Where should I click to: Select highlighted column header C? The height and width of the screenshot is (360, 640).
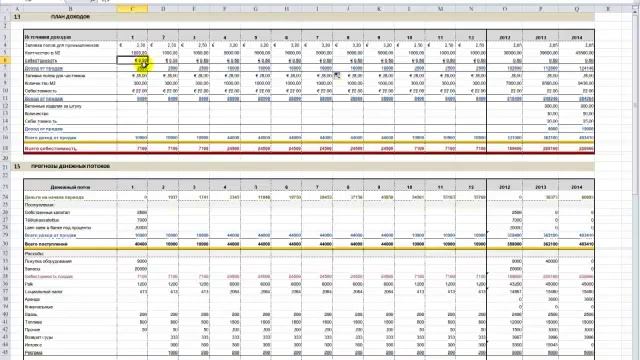(132, 9)
